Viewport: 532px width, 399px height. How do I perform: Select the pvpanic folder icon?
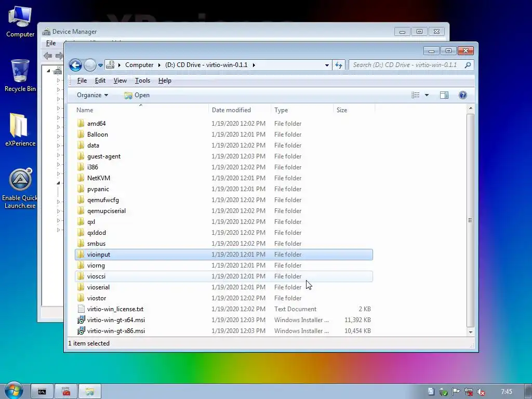81,189
